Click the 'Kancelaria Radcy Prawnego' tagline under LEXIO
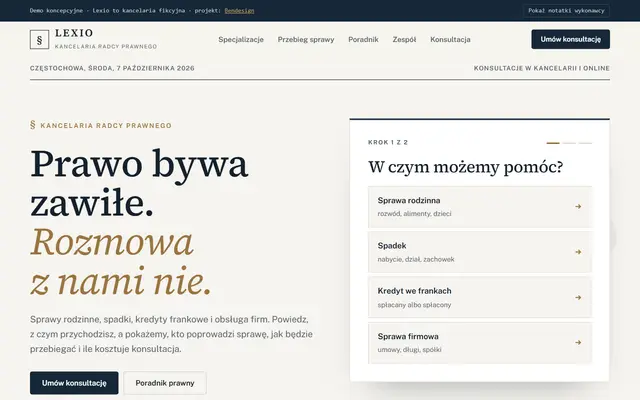 click(106, 47)
